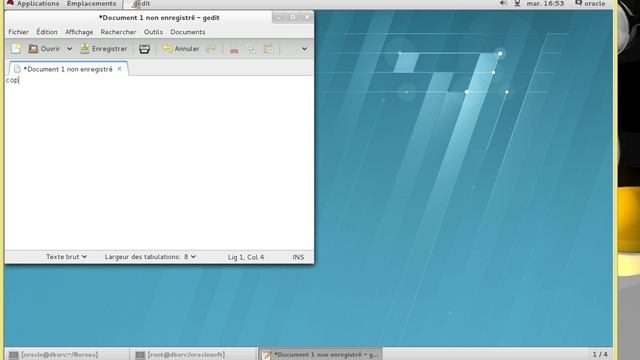Click the INS insert mode indicator
Viewport: 640px width, 360px height.
coord(298,257)
